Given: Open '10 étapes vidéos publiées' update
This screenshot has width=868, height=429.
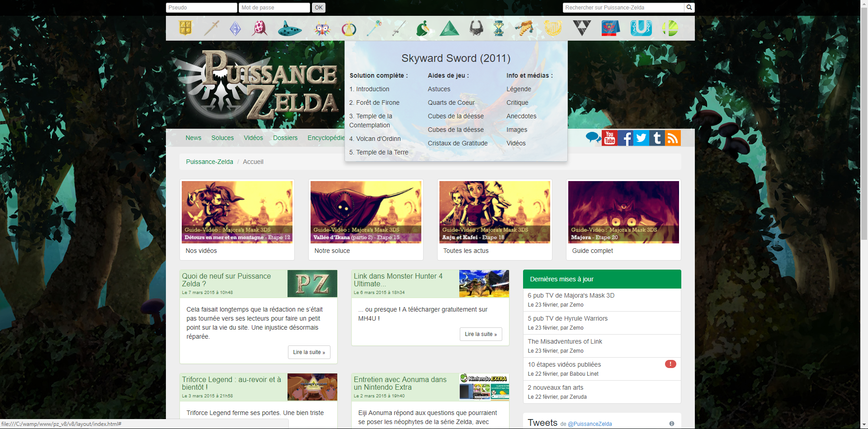Looking at the screenshot, I should [x=564, y=364].
